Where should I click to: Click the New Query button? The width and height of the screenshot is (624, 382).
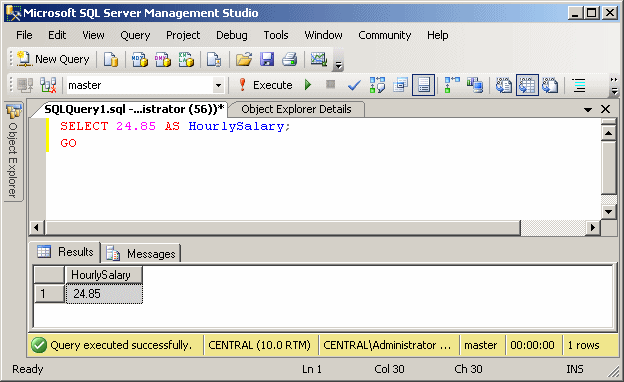point(53,59)
